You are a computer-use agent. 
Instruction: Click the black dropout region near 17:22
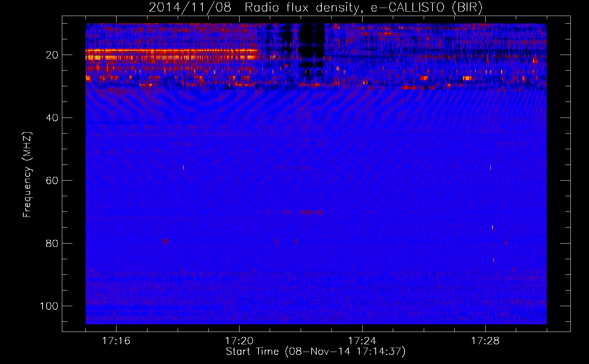point(311,45)
